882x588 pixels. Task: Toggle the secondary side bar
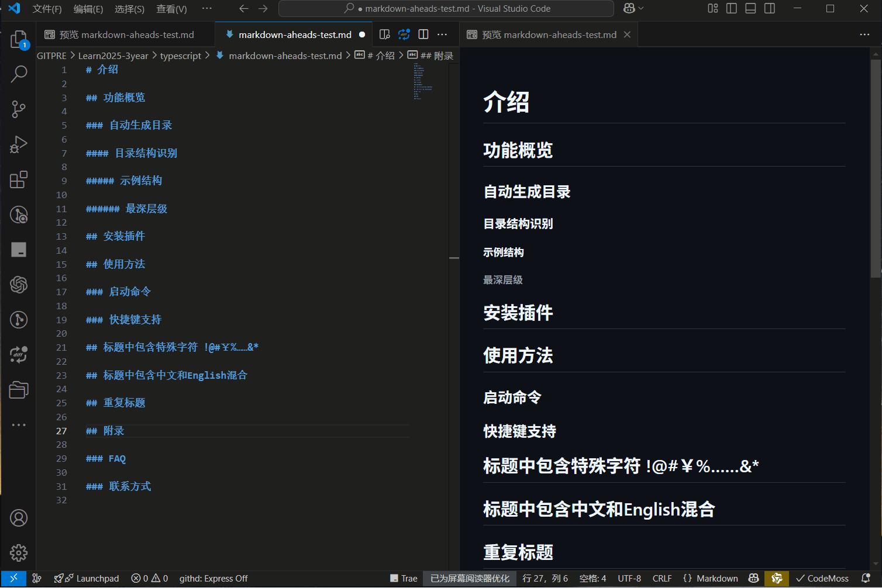pos(770,8)
